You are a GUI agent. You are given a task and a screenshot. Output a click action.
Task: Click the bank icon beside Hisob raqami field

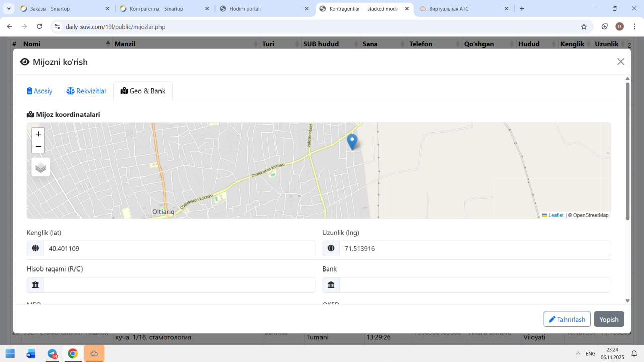(x=35, y=285)
